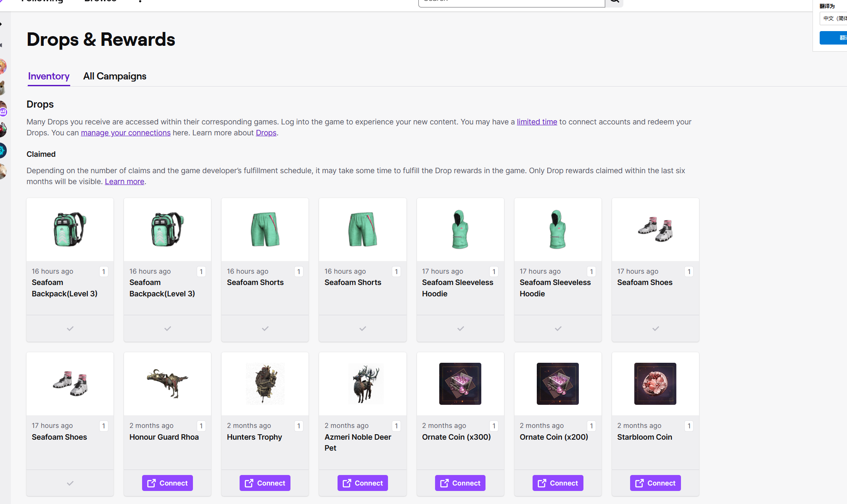This screenshot has width=847, height=504.
Task: Click the search magnifier icon
Action: click(x=614, y=1)
